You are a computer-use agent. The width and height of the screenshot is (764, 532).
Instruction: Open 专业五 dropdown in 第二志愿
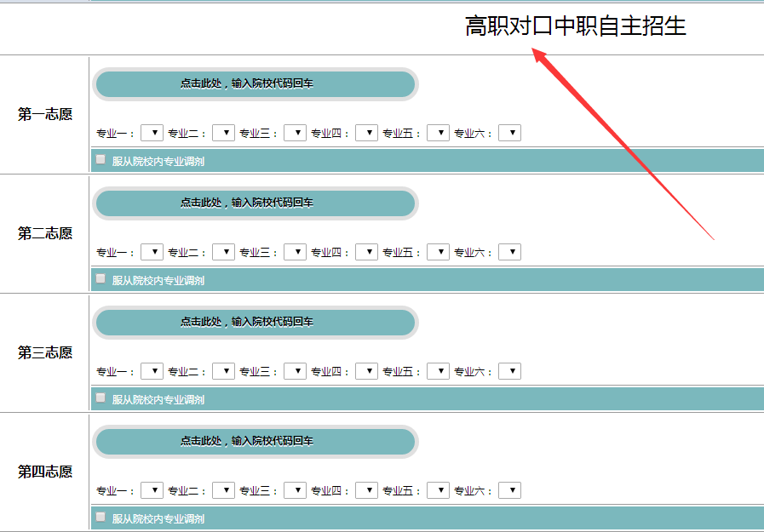438,252
